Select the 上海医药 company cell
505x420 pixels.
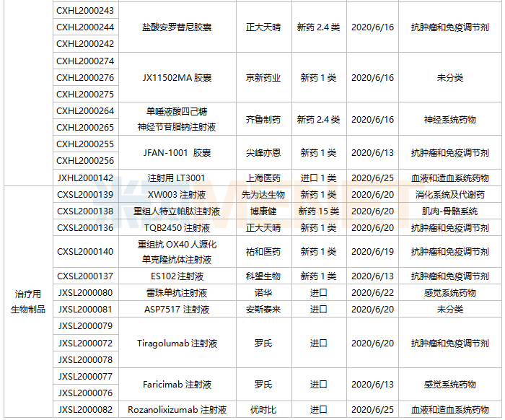click(x=263, y=178)
